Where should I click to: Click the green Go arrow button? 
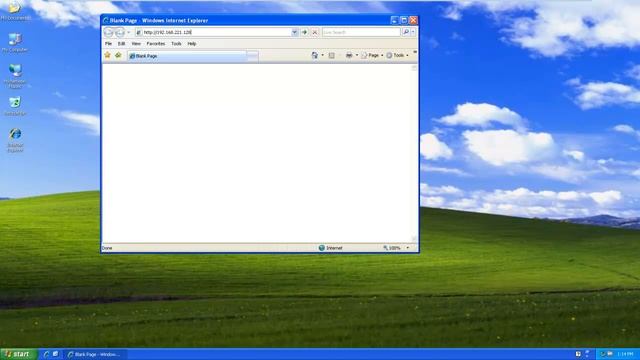[x=304, y=32]
